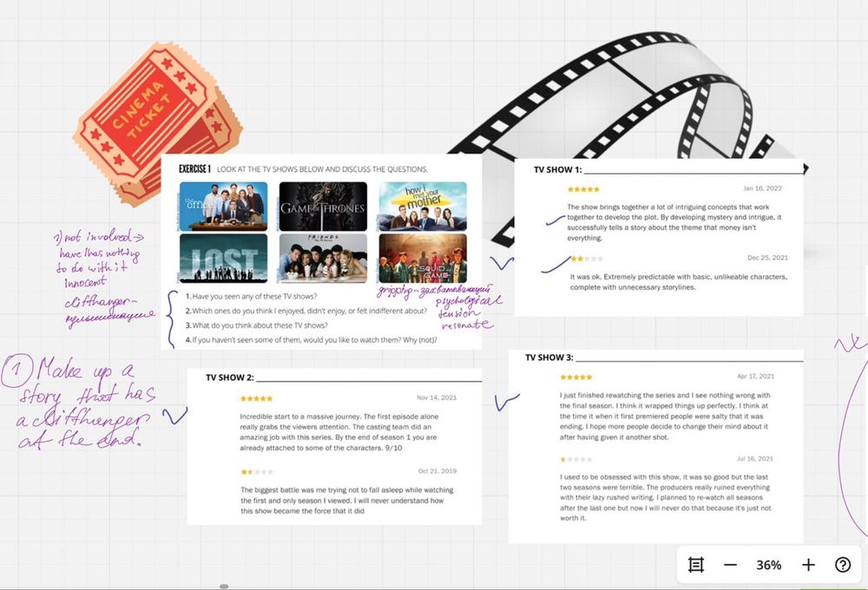The image size is (868, 590).
Task: Click the five-star rating under TV Show 3
Action: [x=576, y=377]
